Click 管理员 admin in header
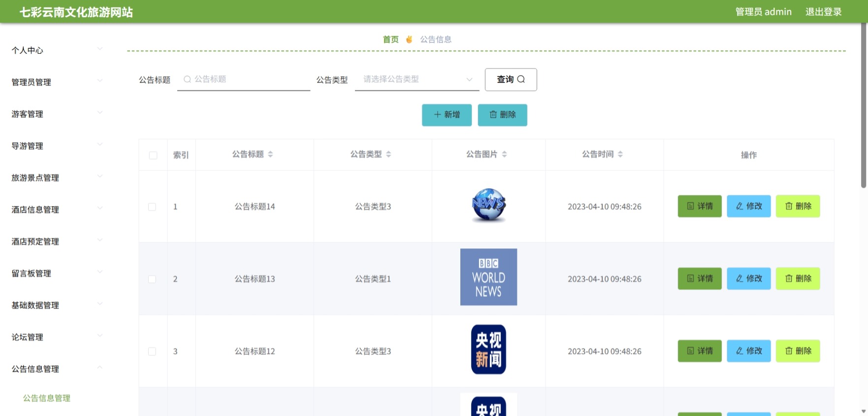868x416 pixels. tap(764, 12)
